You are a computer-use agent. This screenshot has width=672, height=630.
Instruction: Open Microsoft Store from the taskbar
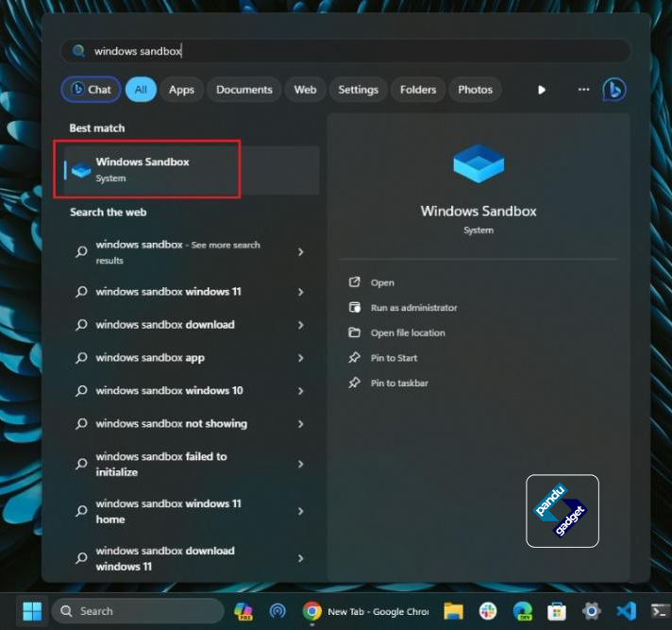(x=557, y=611)
